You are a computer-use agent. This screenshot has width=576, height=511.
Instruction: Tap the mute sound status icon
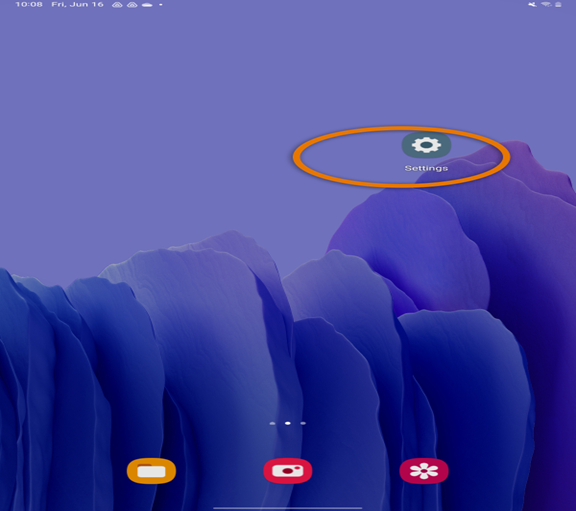[x=532, y=4]
